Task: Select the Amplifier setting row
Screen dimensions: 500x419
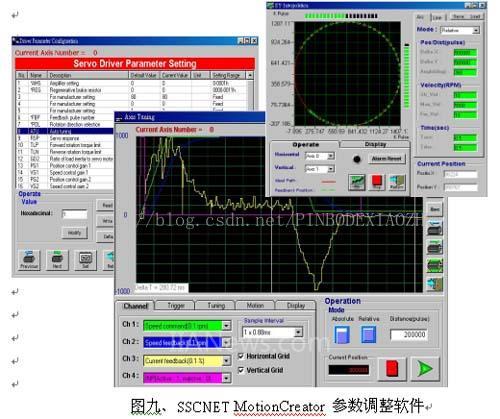Action: point(132,83)
